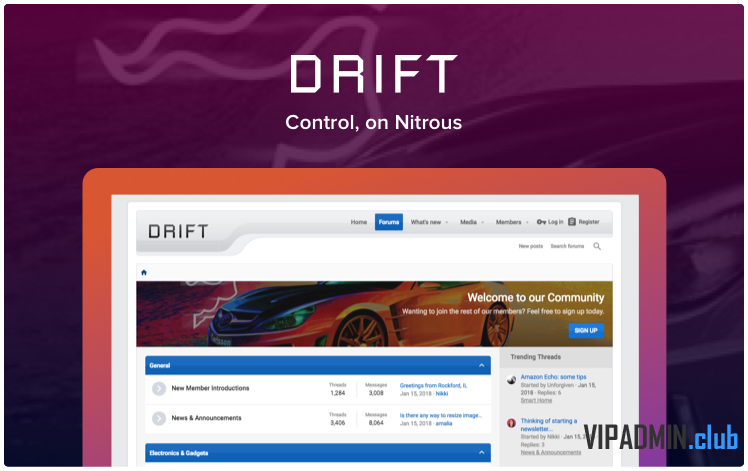Open 'Thinking of starting a newsletter' thread

549,425
